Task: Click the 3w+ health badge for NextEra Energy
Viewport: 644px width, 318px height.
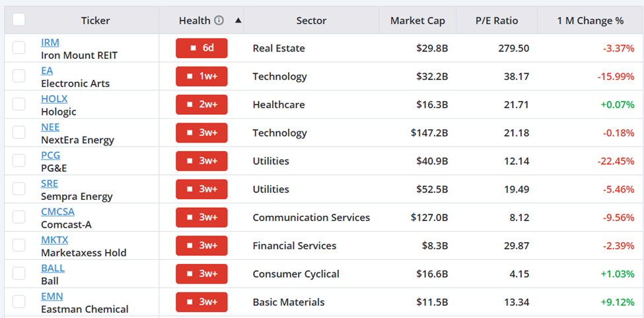Action: (201, 133)
